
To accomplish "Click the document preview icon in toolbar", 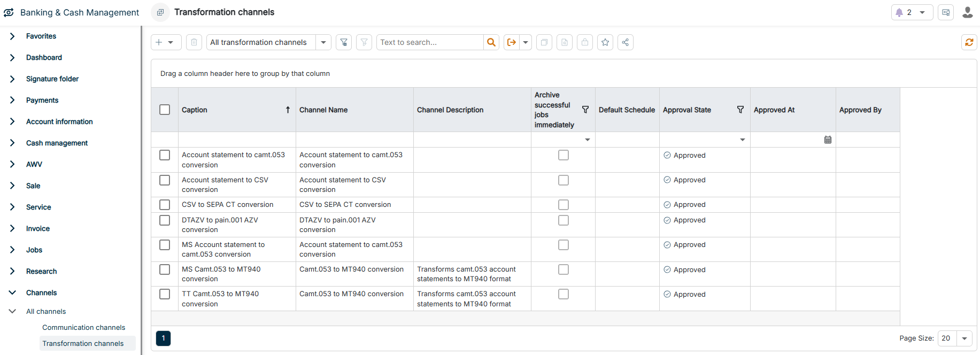I will tap(565, 42).
